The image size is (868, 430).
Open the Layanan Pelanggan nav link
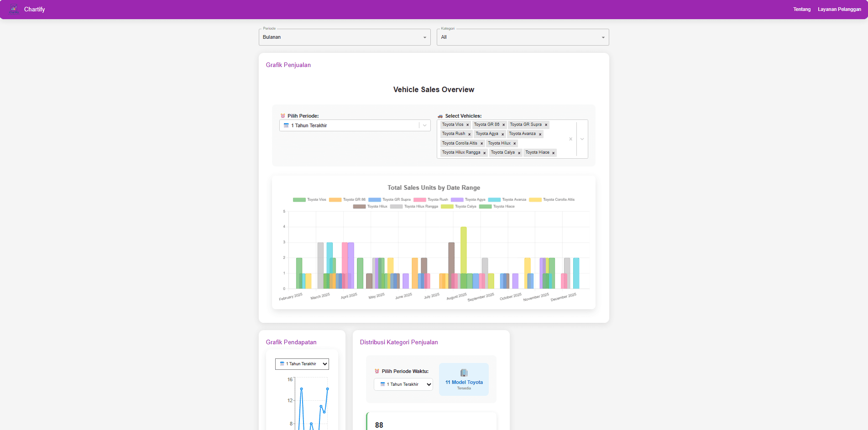pos(839,9)
